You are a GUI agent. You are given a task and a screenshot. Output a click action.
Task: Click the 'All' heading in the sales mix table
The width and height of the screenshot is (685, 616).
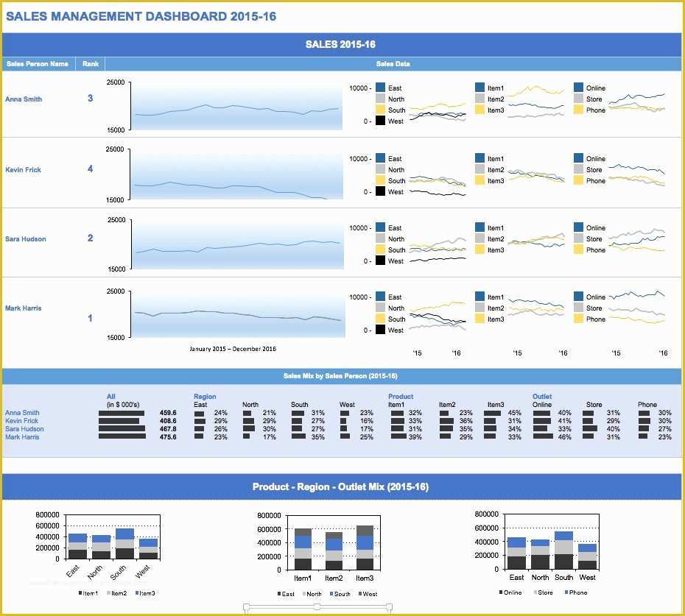pyautogui.click(x=111, y=397)
